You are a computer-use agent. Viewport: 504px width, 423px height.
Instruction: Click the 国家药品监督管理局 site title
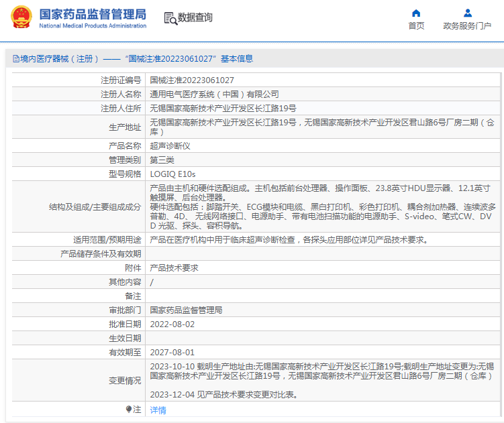[93, 15]
